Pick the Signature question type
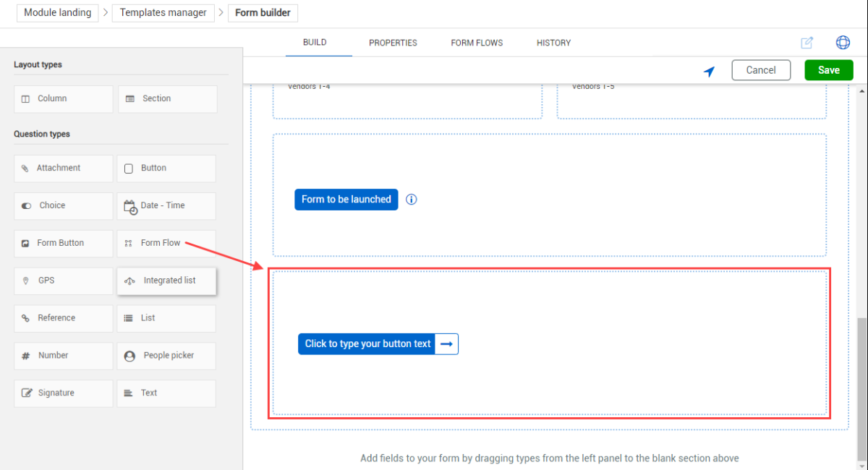 pos(63,393)
